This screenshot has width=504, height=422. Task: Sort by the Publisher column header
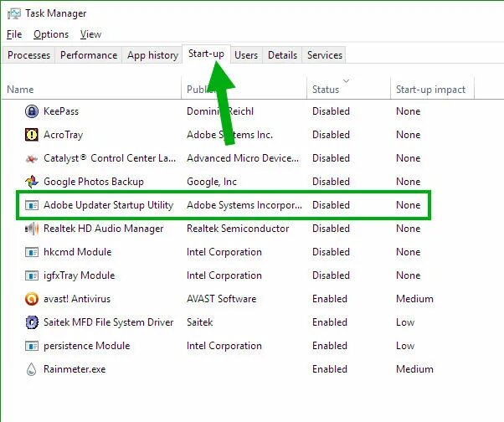(x=244, y=89)
